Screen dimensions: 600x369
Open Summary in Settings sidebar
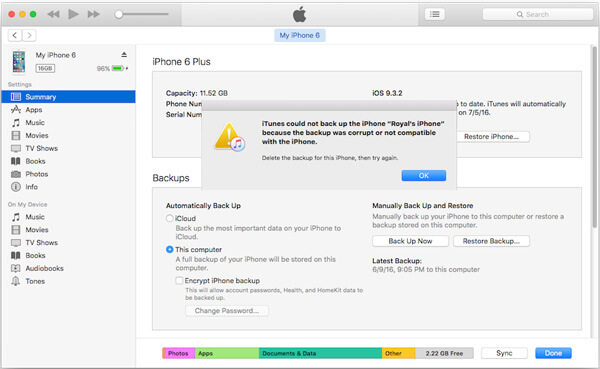68,97
